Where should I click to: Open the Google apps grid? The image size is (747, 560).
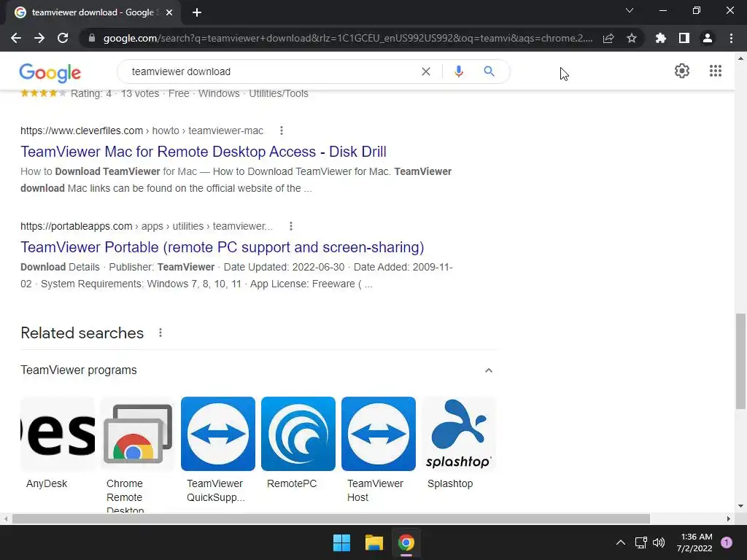click(716, 71)
